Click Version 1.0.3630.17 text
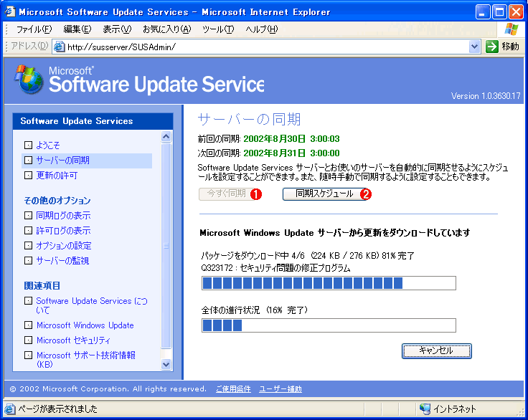This screenshot has width=528, height=420. point(486,96)
